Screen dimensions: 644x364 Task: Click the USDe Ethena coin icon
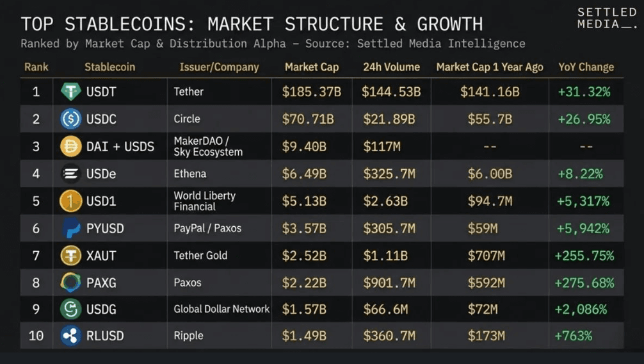coord(70,174)
